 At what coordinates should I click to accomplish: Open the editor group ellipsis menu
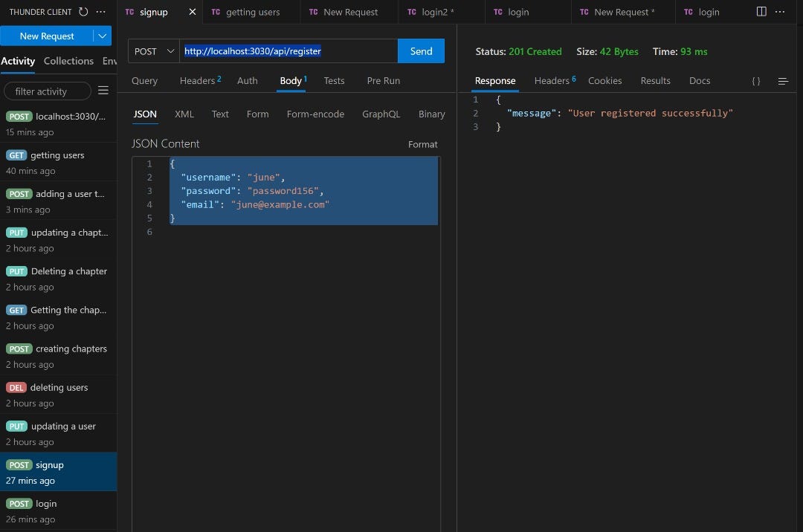coord(781,11)
